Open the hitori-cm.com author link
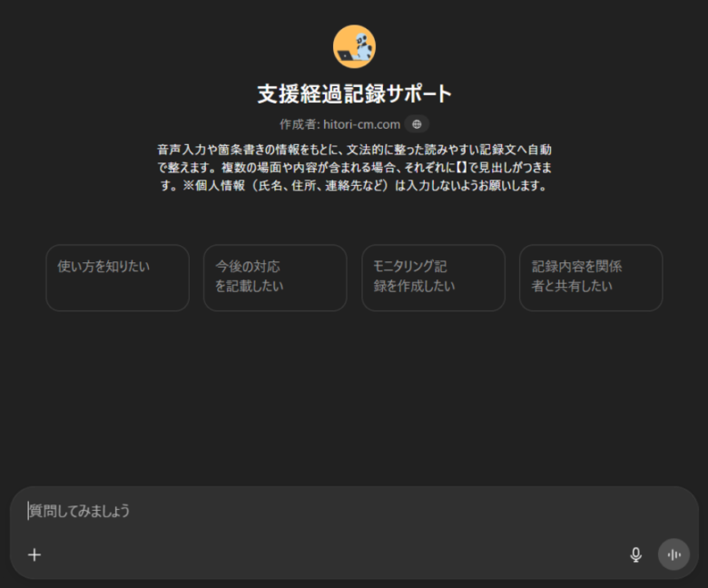 coord(361,124)
